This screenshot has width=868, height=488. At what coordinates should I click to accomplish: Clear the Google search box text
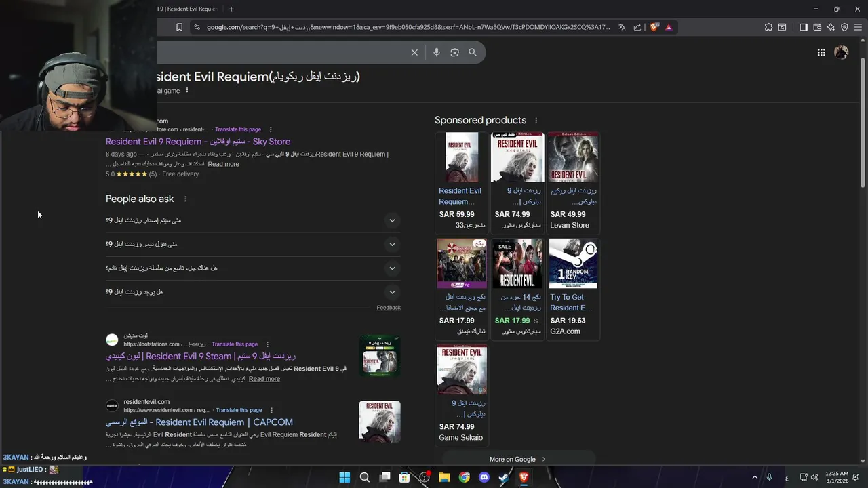[x=414, y=52]
